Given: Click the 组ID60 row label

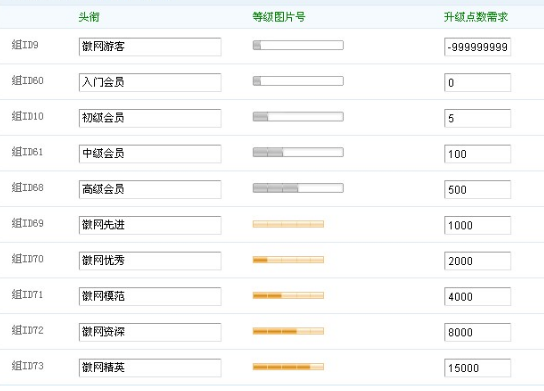Looking at the screenshot, I should point(27,80).
